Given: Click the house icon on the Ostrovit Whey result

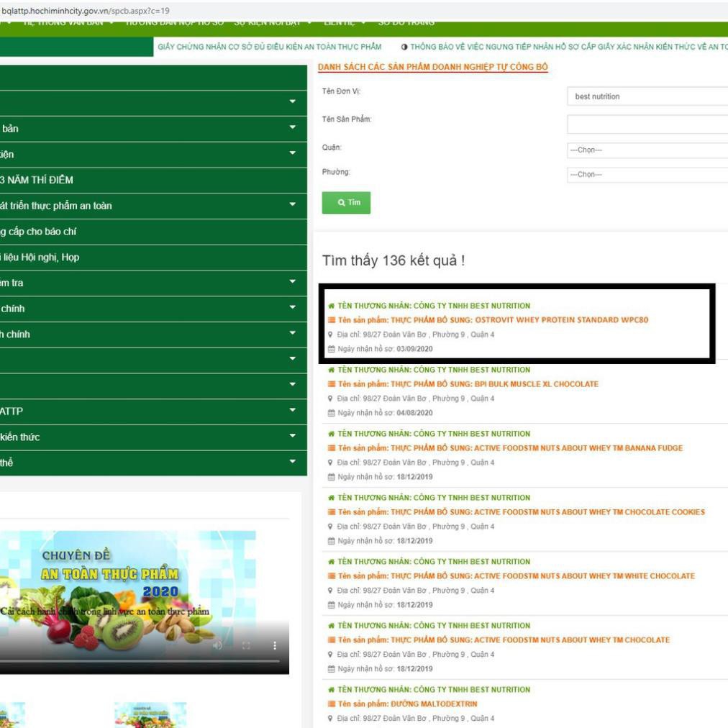Looking at the screenshot, I should [331, 306].
